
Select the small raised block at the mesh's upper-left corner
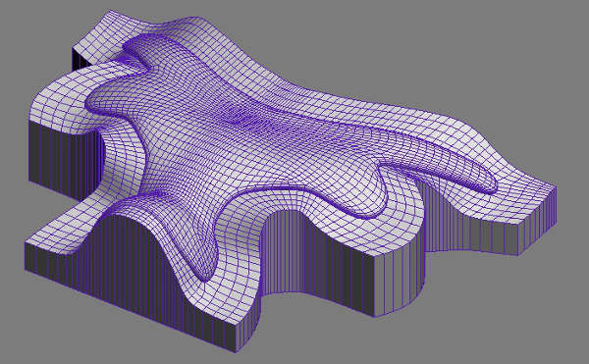point(98,36)
